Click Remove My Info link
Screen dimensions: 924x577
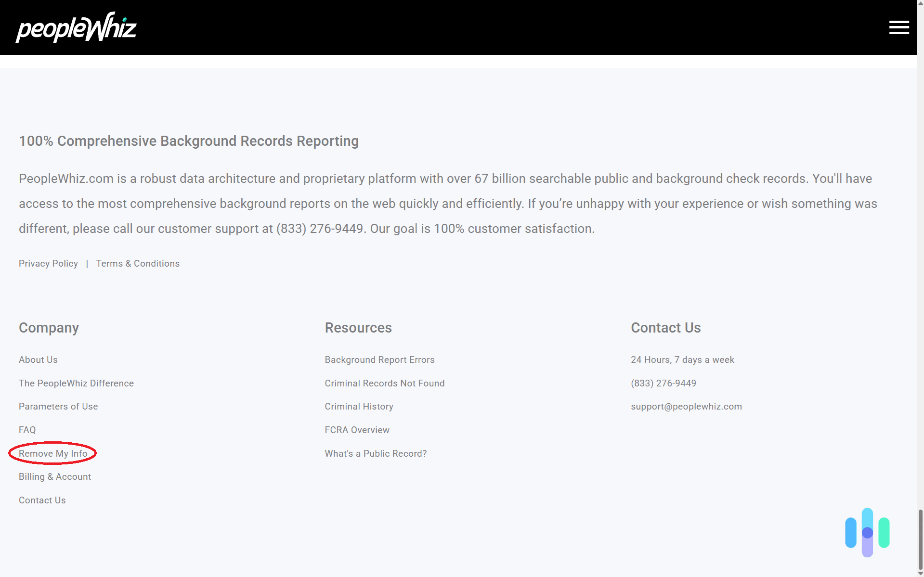pyautogui.click(x=53, y=453)
